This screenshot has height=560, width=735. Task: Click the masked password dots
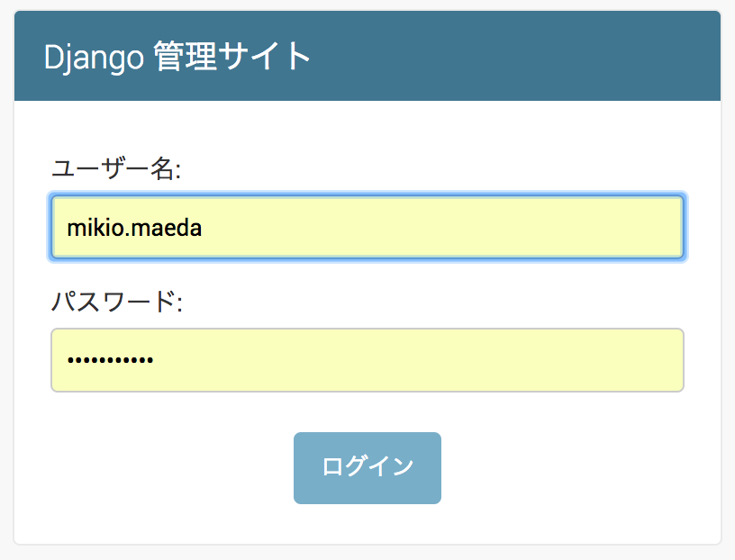tap(108, 360)
